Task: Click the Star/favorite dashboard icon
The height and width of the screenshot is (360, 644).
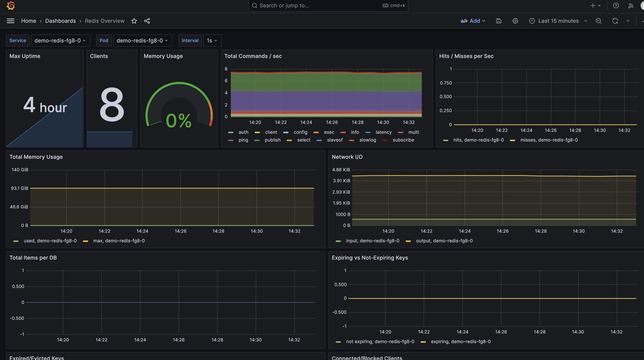Action: pos(134,21)
